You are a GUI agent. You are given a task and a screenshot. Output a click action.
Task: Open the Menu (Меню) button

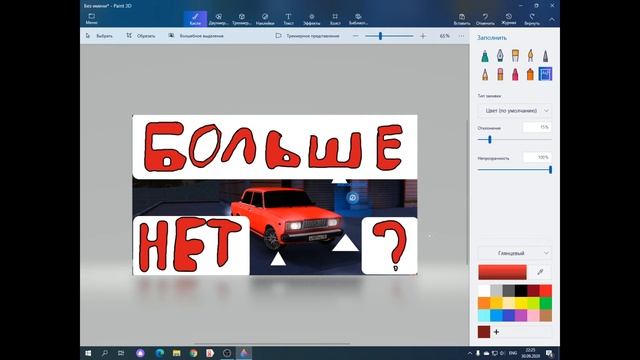click(91, 19)
